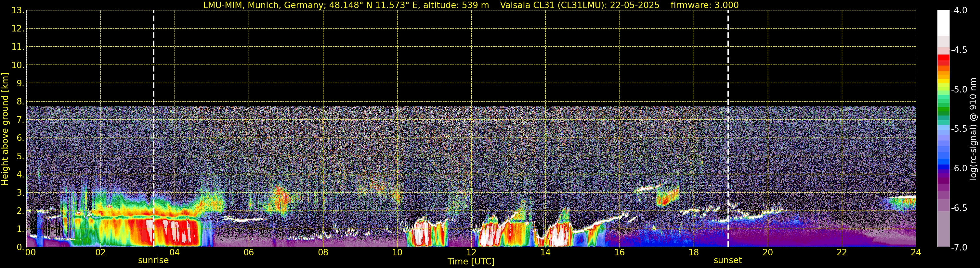This screenshot has height=268, width=980.
Task: Click the '02' tick label on the time axis
Action: [100, 252]
